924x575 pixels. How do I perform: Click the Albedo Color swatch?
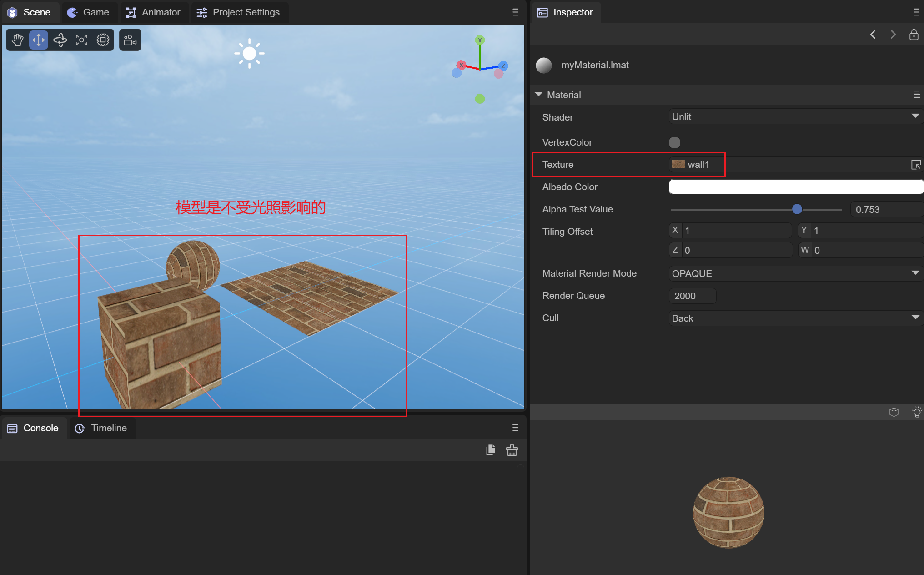coord(795,187)
